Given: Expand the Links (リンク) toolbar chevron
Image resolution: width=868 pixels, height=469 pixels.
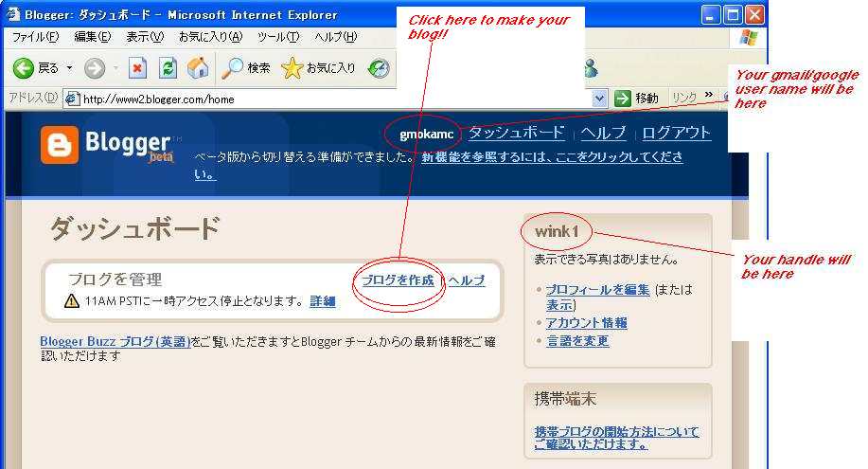Looking at the screenshot, I should click(x=709, y=95).
